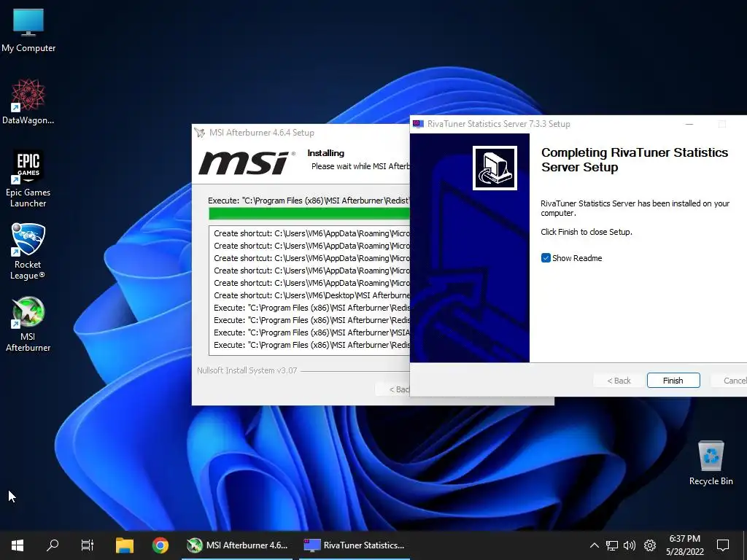Screen dimensions: 747x560
Task: Click the Back button in MSI Afterburner Setup
Action: pos(392,389)
